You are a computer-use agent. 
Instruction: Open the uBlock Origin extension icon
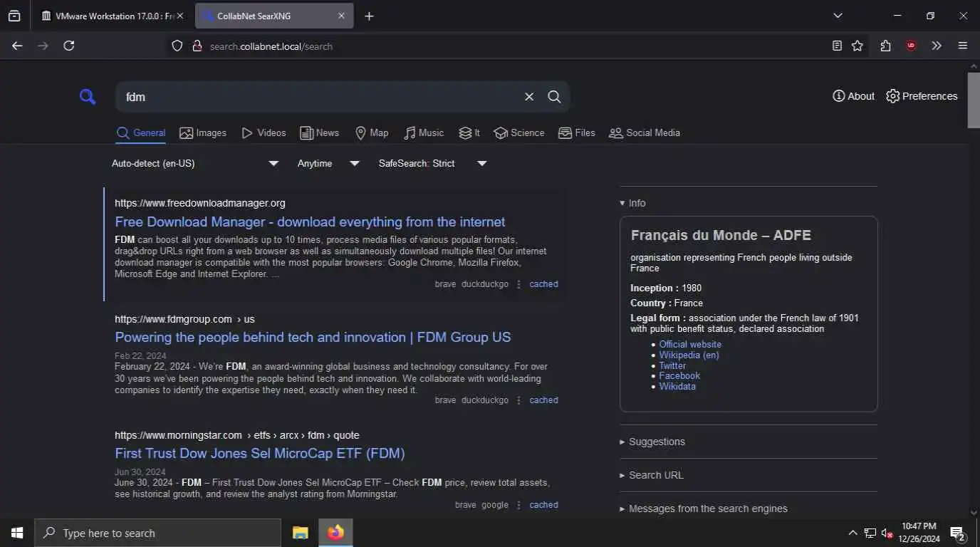click(911, 46)
